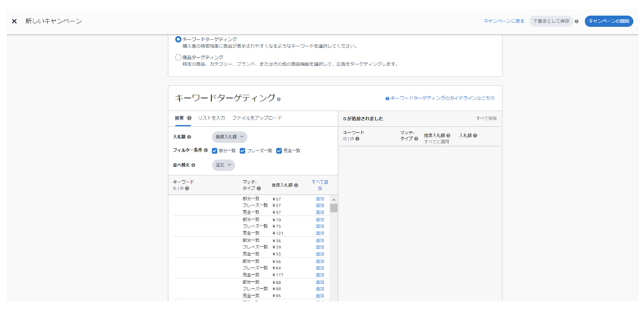The height and width of the screenshot is (309, 644).
Task: Click キーワード column header in left table
Action: (183, 182)
